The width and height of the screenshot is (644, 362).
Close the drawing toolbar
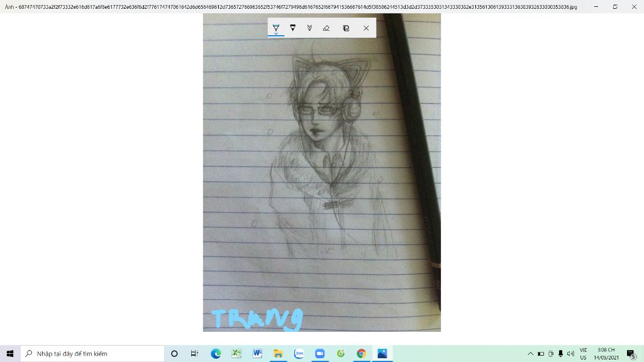pyautogui.click(x=366, y=28)
